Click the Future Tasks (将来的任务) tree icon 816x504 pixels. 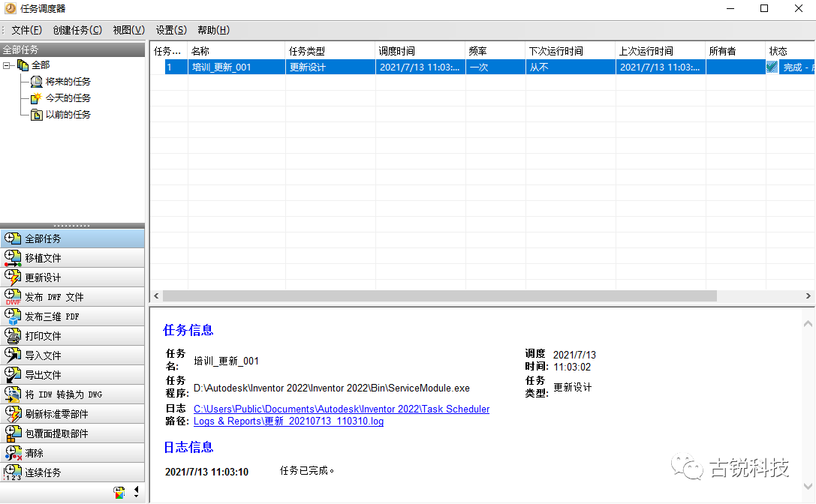pyautogui.click(x=37, y=82)
